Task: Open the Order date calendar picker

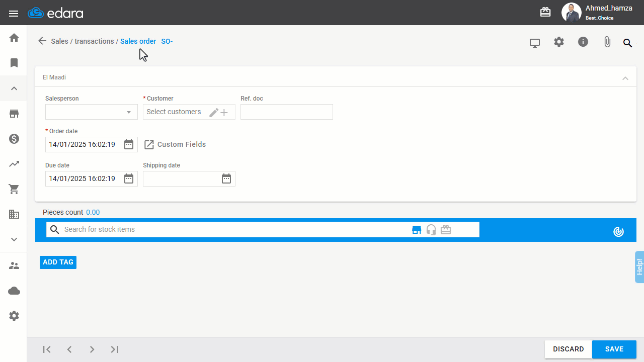Action: [x=128, y=144]
